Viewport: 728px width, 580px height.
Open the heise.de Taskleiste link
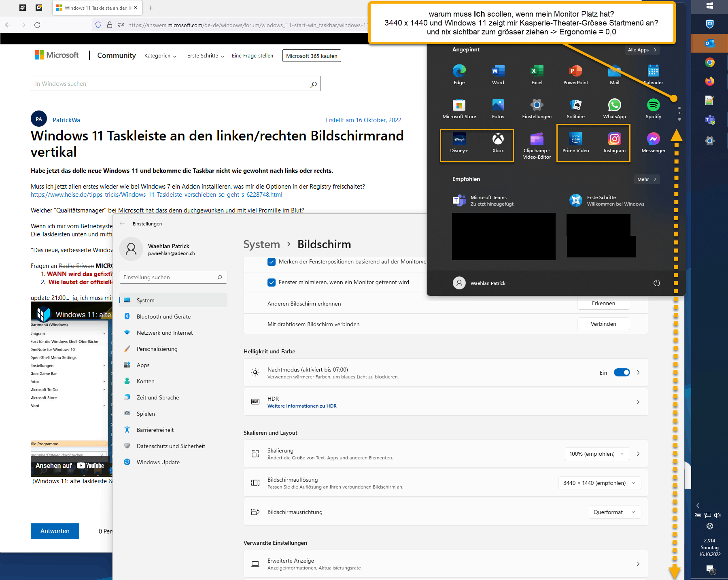[157, 195]
